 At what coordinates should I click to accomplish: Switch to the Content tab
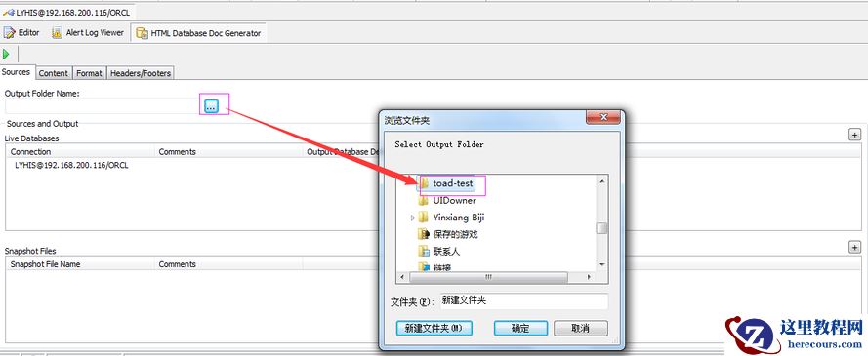(x=53, y=73)
